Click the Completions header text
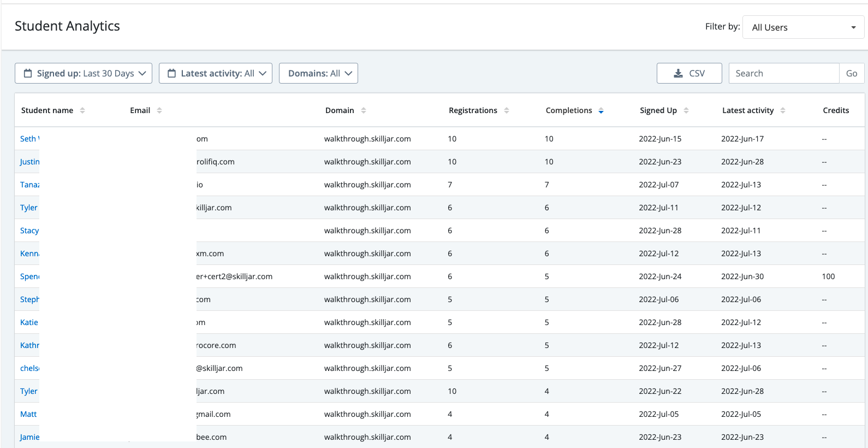The image size is (868, 448). click(569, 110)
